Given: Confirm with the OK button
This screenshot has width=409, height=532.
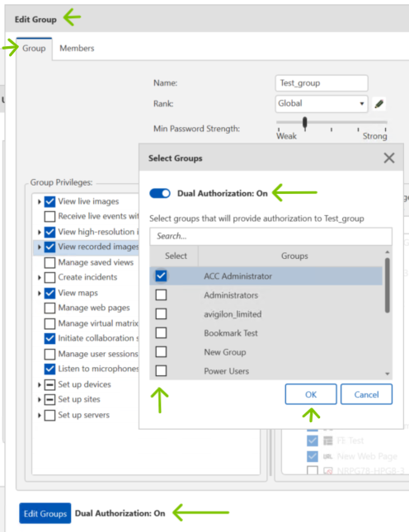Looking at the screenshot, I should point(311,394).
